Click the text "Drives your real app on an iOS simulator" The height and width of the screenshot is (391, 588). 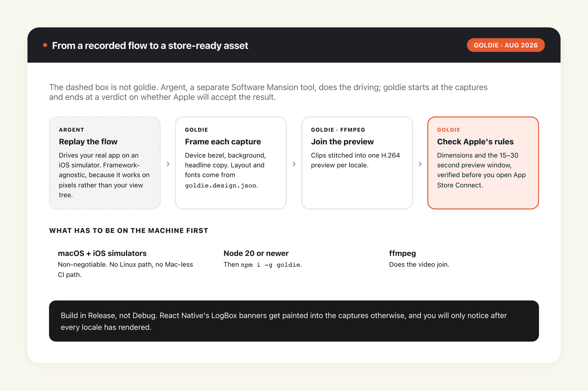104,175
